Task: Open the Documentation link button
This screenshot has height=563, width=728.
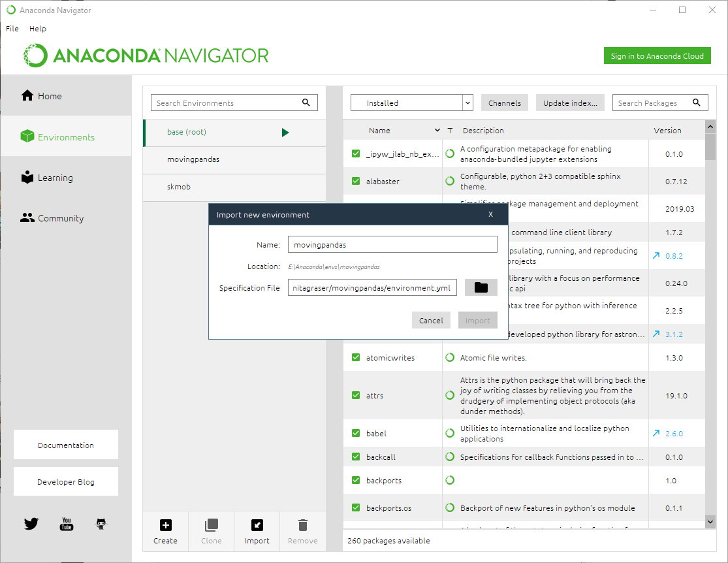Action: [66, 445]
